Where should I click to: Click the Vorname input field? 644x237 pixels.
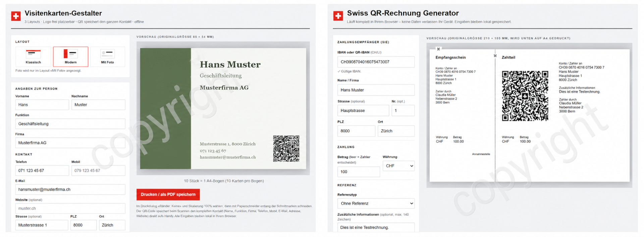point(42,105)
